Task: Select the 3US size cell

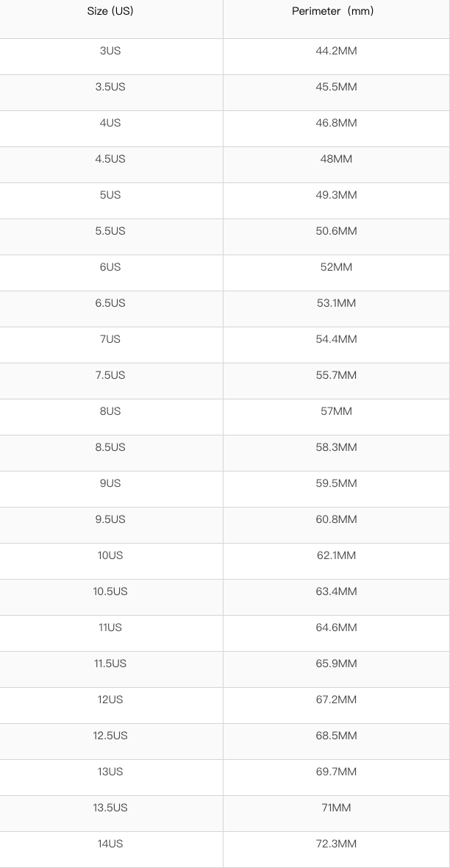Action: click(110, 51)
